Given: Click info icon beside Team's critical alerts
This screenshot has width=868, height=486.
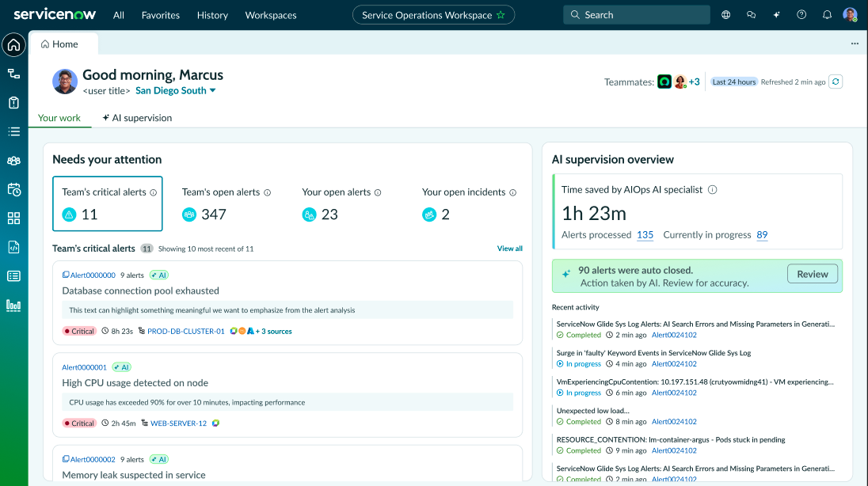Looking at the screenshot, I should pos(154,192).
